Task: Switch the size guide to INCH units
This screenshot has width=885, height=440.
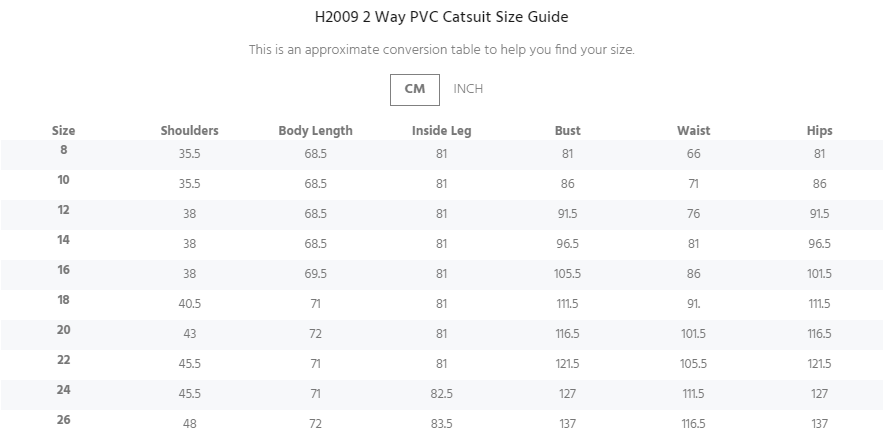Action: [x=468, y=89]
